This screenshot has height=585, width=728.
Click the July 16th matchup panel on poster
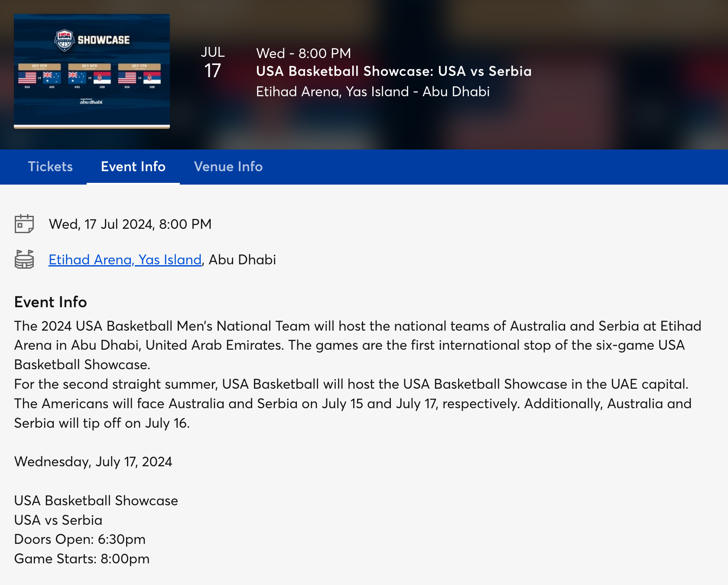(x=89, y=74)
